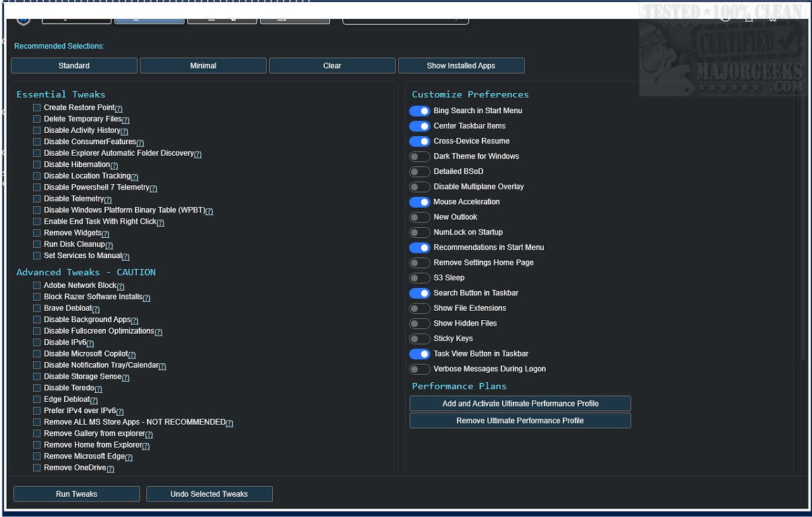Turn on Show Hidden Files toggle
The height and width of the screenshot is (517, 812).
tap(420, 324)
